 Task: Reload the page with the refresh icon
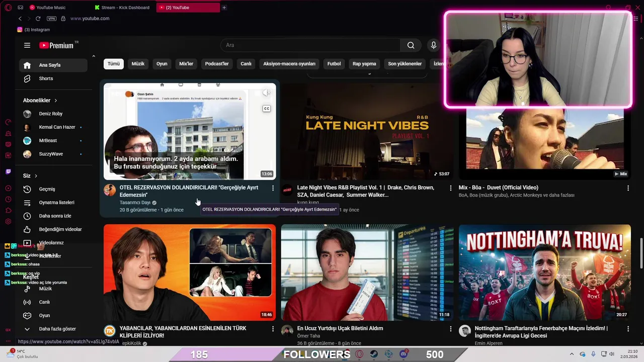click(38, 19)
